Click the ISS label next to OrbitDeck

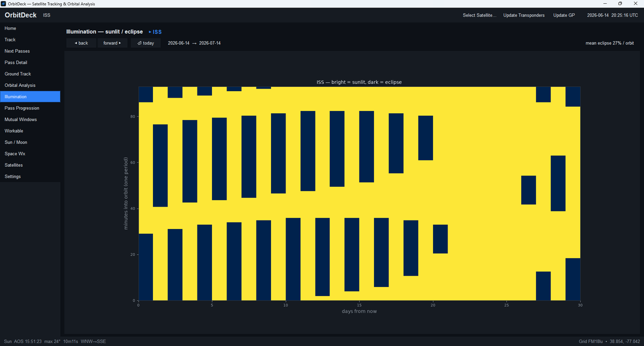[x=47, y=15]
